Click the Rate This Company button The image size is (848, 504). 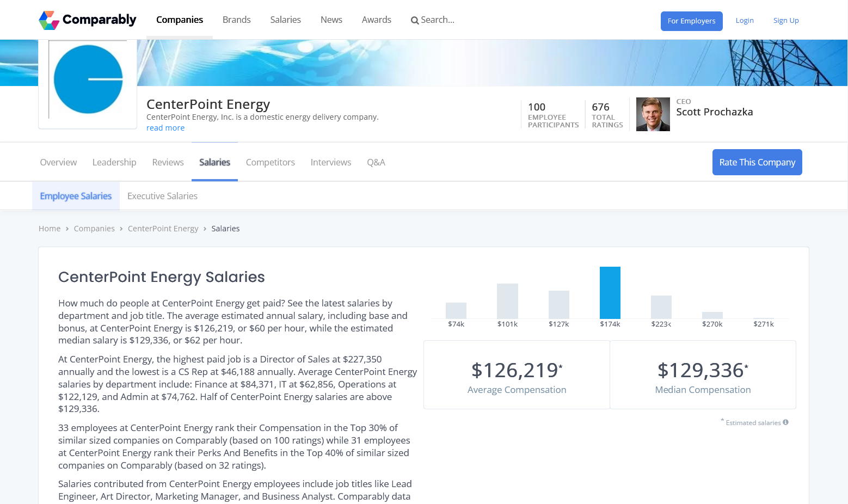click(x=757, y=162)
